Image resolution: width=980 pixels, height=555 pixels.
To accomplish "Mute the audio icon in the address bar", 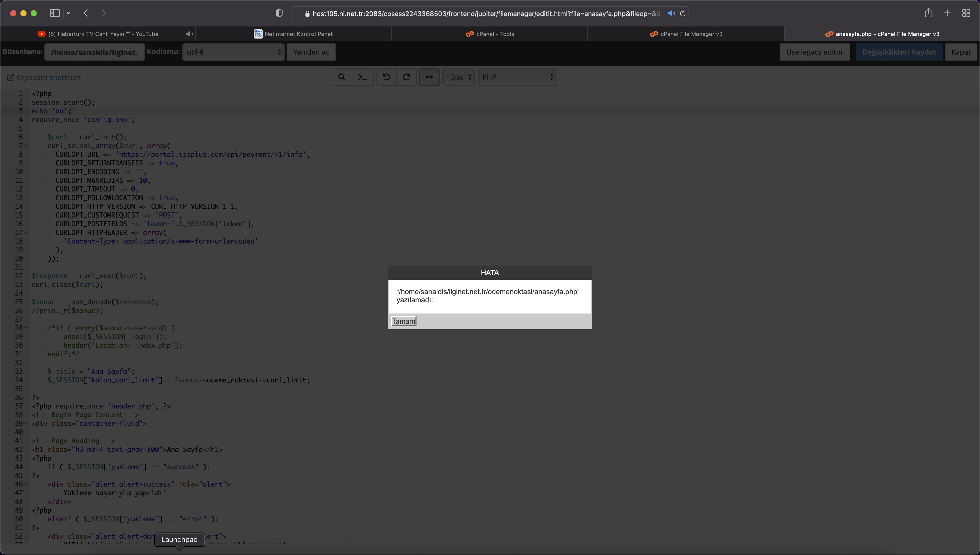I will (671, 13).
